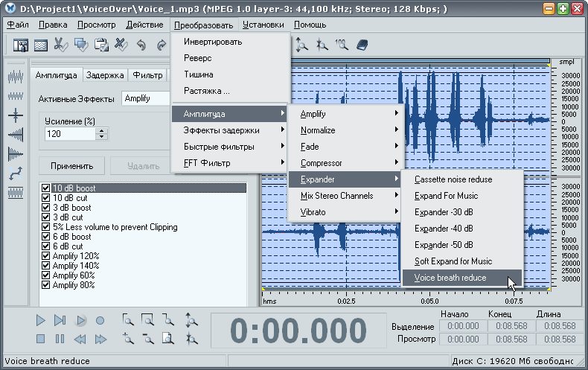Expand the Эффекты задержки submenu
Image resolution: width=588 pixels, height=370 pixels.
[x=229, y=130]
